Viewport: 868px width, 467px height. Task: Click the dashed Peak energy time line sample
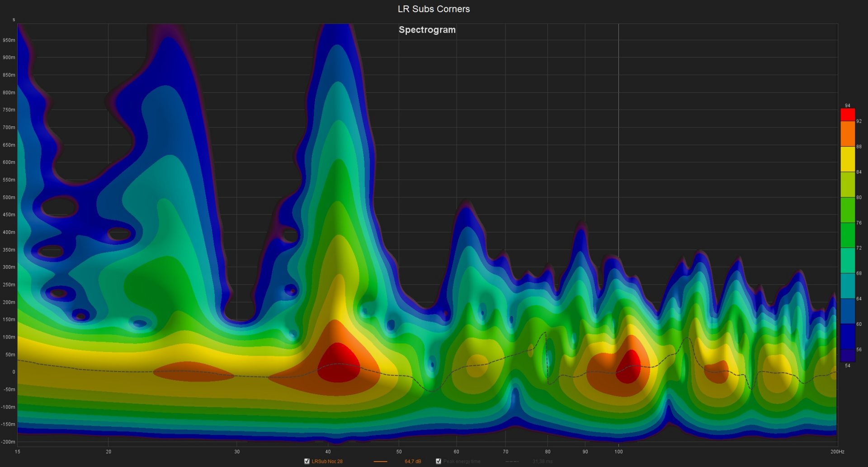coord(512,462)
